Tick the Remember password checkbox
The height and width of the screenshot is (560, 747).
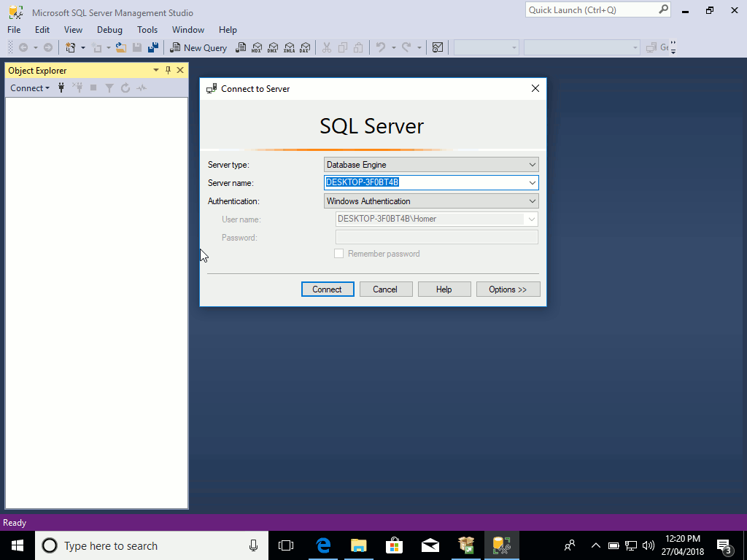click(x=338, y=253)
